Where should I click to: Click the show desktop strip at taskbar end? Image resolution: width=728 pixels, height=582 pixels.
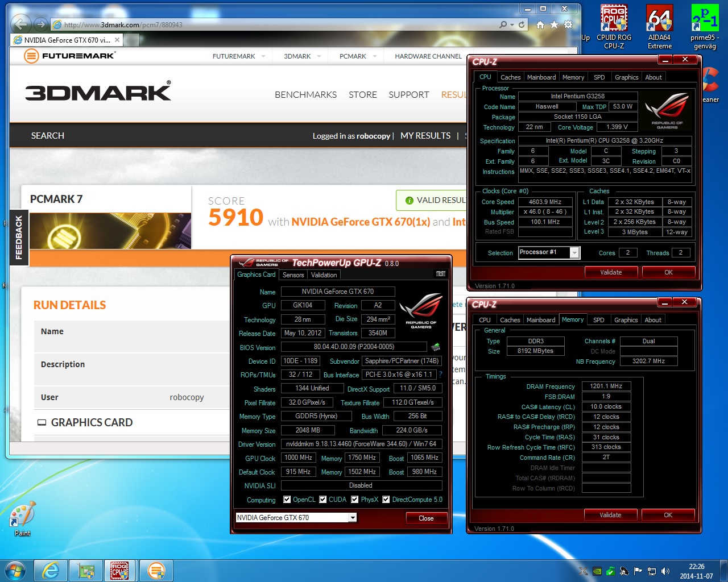click(x=723, y=571)
